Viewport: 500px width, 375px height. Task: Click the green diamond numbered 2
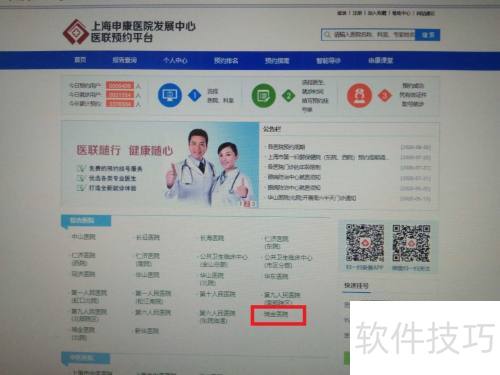289,96
